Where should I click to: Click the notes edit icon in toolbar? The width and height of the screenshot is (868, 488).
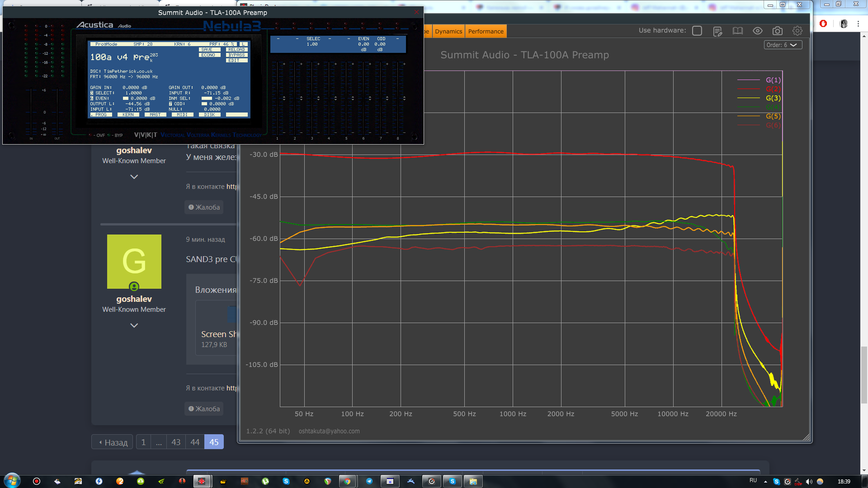[x=717, y=31]
